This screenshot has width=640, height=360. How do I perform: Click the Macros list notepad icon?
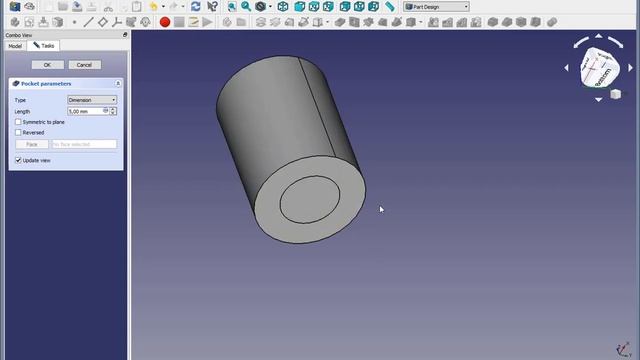193,22
